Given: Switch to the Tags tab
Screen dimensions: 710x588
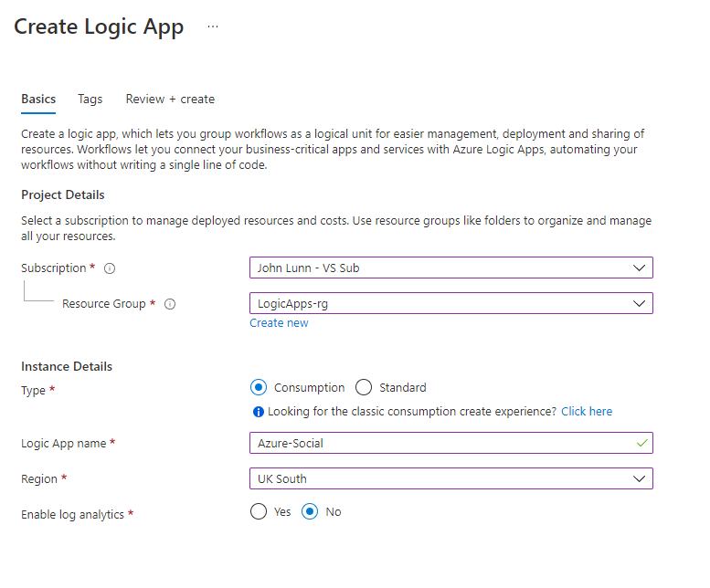Looking at the screenshot, I should [90, 99].
